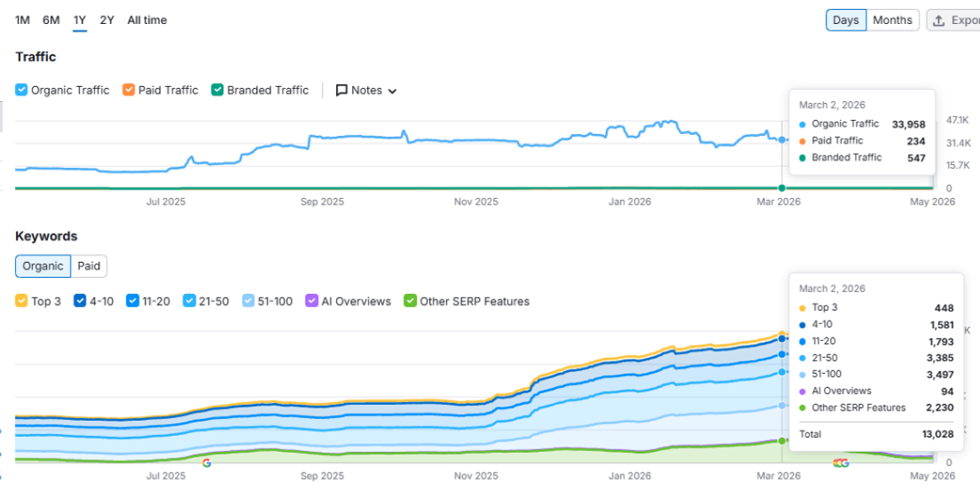Click the Keywords section heading

46,236
